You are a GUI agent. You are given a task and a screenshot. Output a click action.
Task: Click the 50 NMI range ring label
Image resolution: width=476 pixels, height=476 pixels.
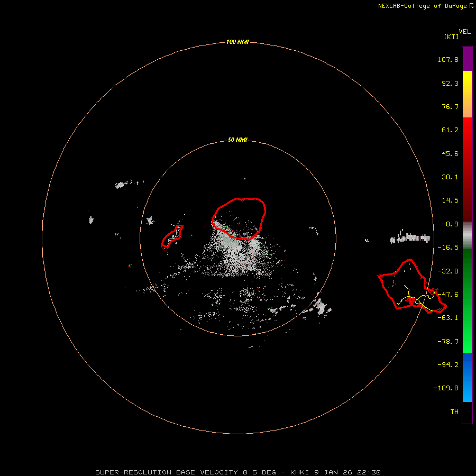[237, 140]
